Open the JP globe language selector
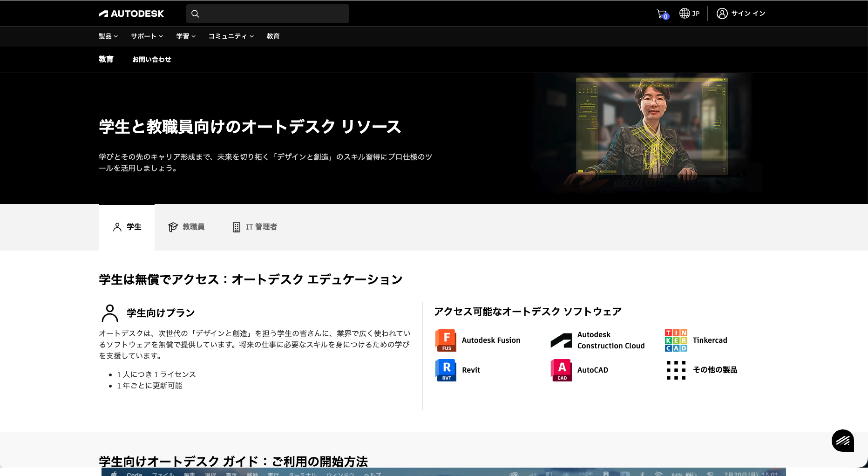Viewport: 868px width, 476px height. click(689, 14)
